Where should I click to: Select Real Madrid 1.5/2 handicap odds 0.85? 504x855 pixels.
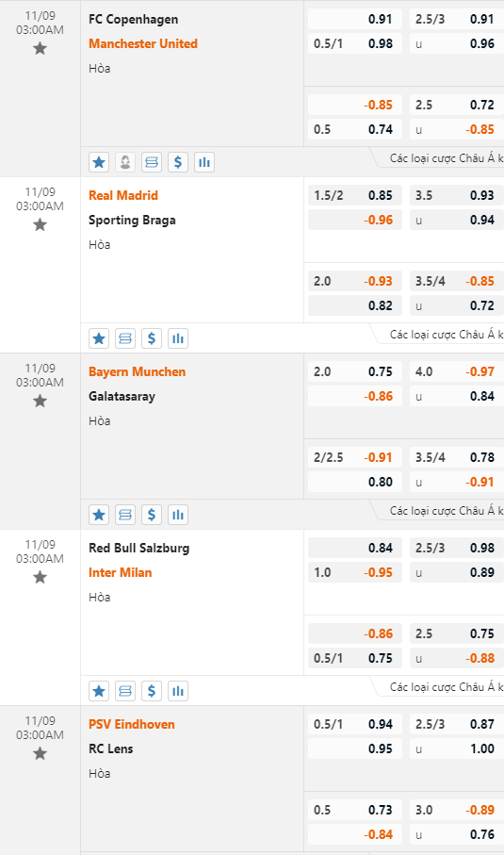(355, 195)
